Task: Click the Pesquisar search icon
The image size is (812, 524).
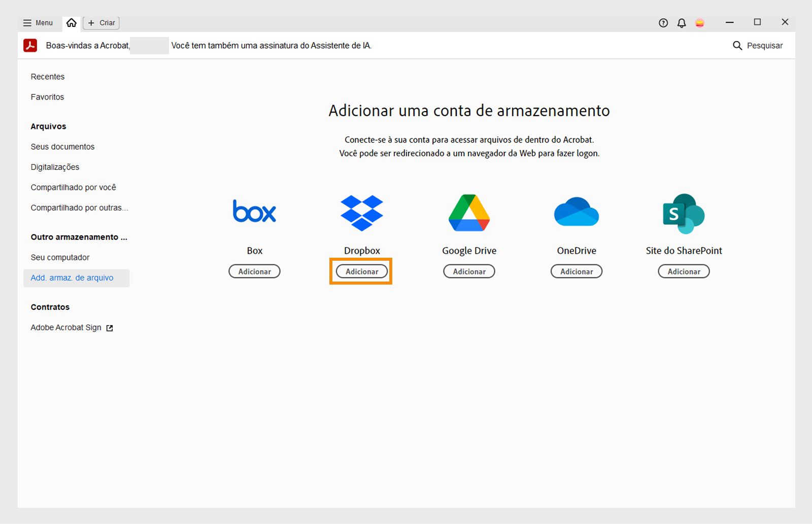Action: [737, 45]
